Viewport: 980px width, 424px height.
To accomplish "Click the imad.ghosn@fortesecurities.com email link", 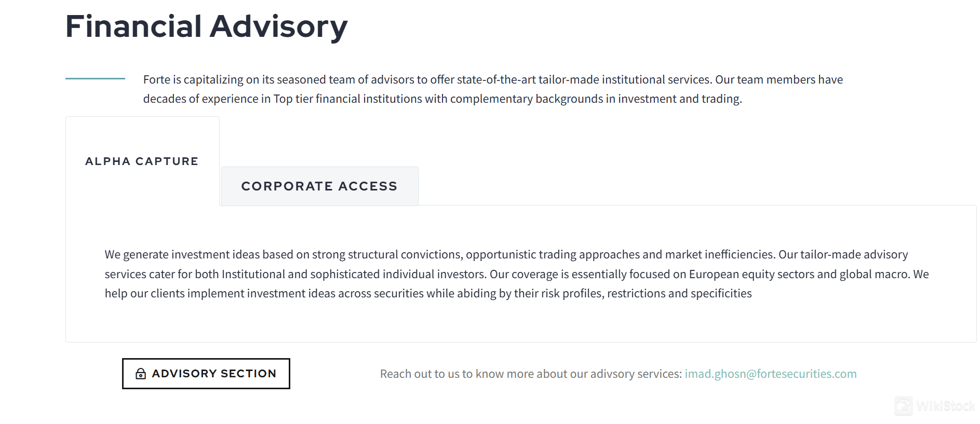I will tap(770, 374).
